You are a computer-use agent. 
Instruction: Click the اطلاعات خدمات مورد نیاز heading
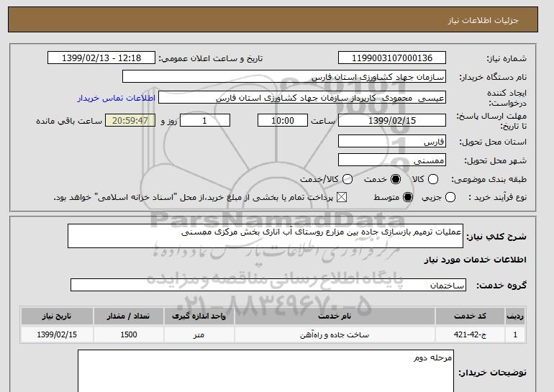475,260
